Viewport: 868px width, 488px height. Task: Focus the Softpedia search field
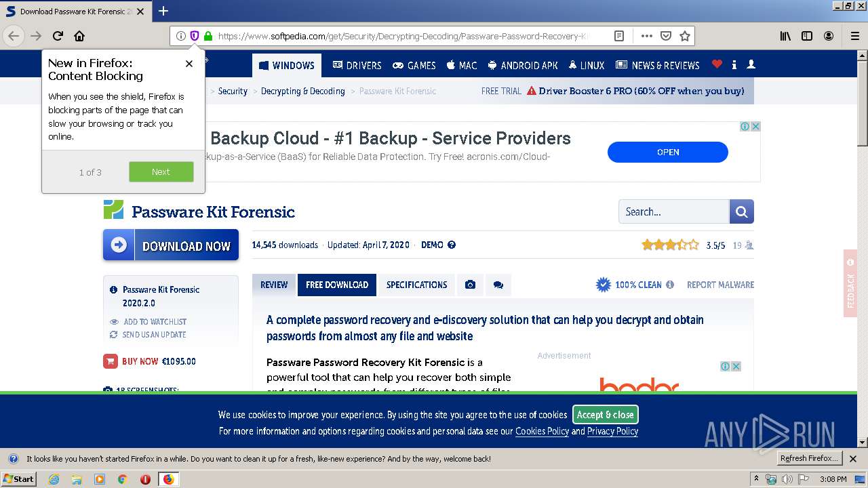[x=674, y=211]
